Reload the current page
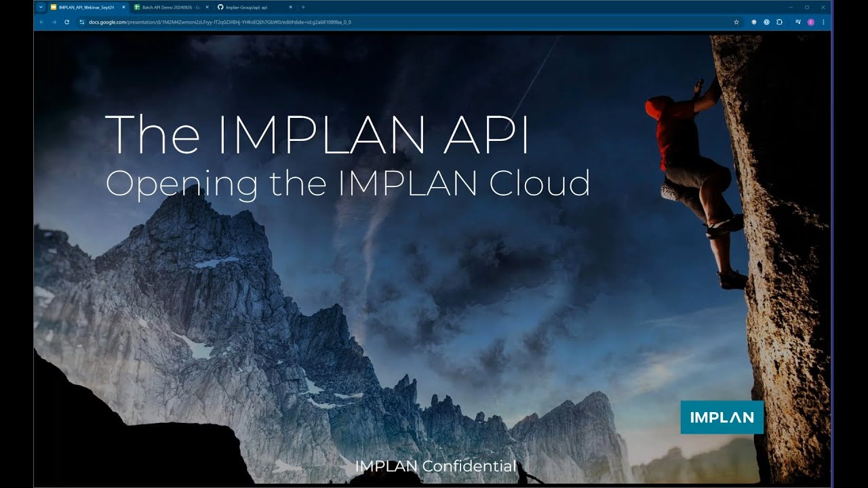868x488 pixels. 66,22
